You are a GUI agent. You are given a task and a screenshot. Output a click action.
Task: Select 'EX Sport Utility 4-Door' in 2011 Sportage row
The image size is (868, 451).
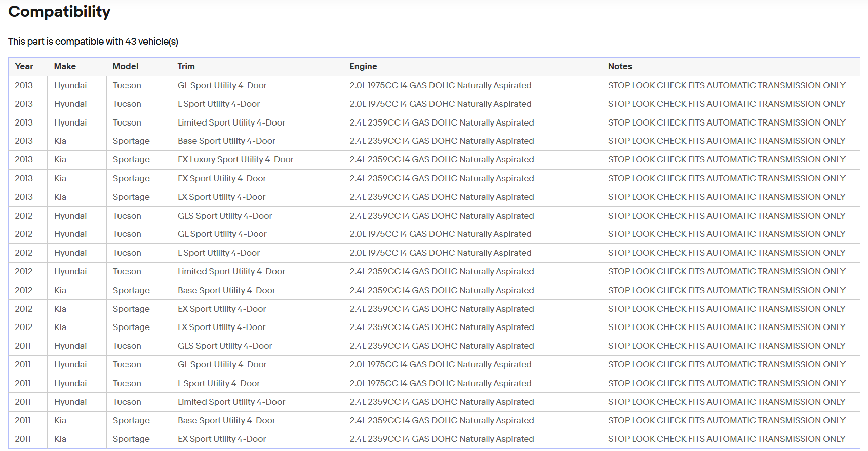[x=222, y=439]
